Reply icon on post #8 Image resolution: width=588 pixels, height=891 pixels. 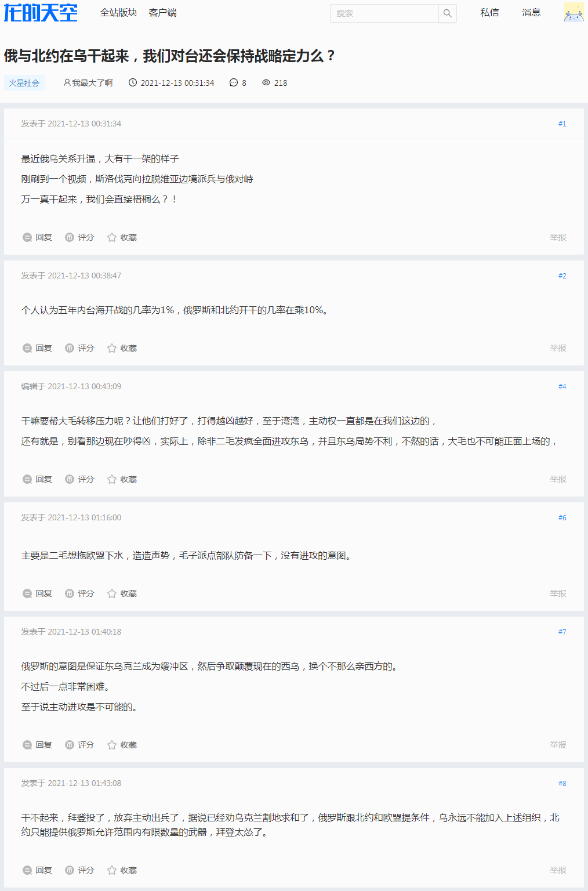tap(27, 870)
